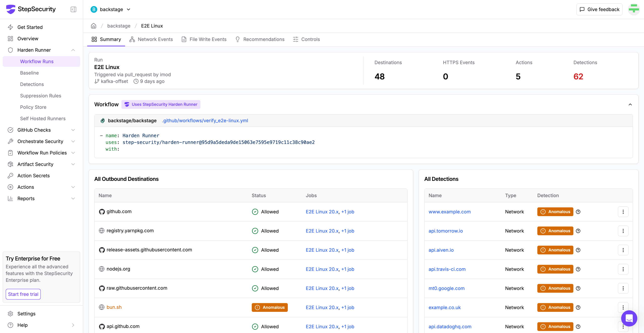Screen dimensions: 644x333
Task: Click the help icon beside www.example.com Anomalous badge
Action: tap(578, 212)
